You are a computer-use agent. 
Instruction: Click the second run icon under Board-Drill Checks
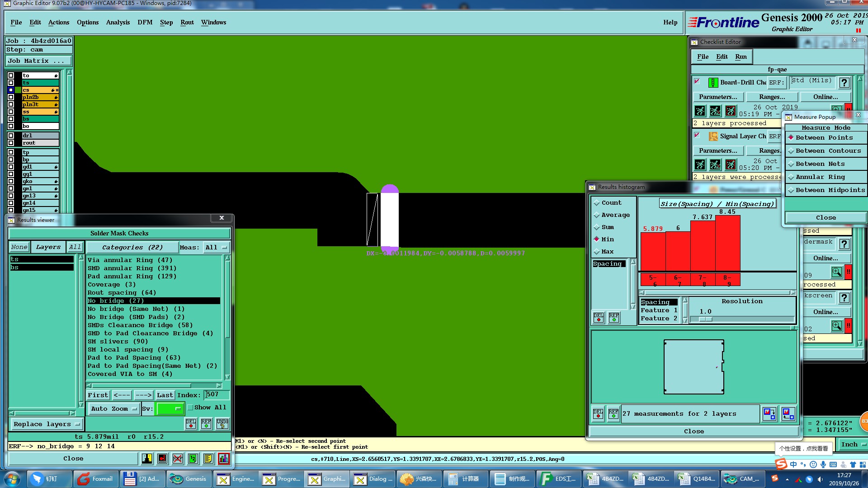(x=715, y=111)
